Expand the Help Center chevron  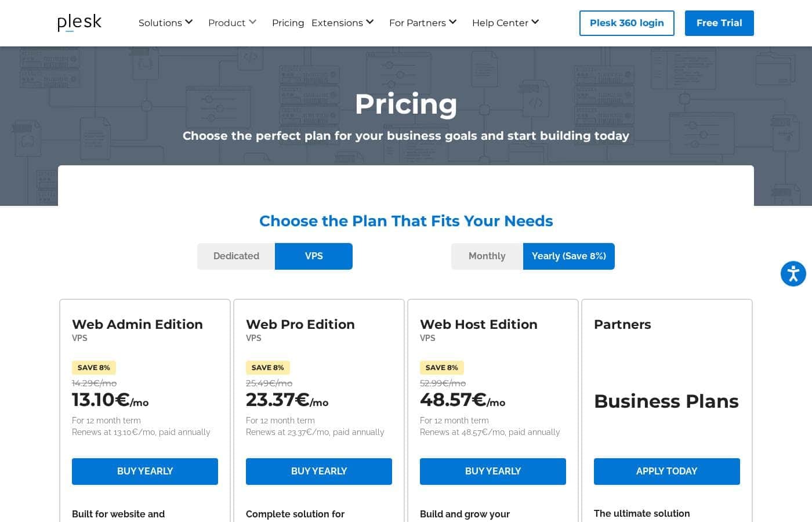535,22
